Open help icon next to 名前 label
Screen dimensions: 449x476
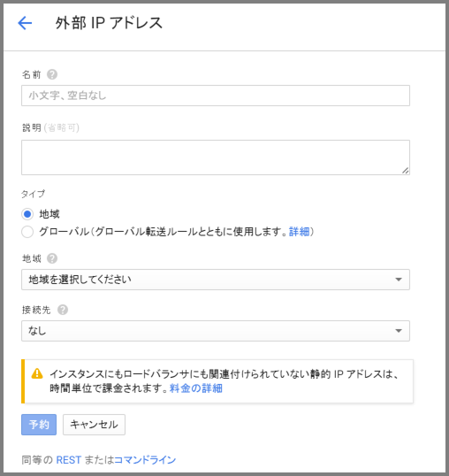click(x=52, y=74)
